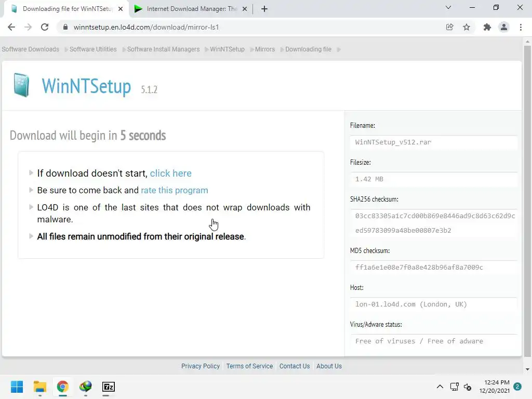Viewport: 532px width, 399px height.
Task: Go back with the browser back arrow
Action: pyautogui.click(x=11, y=27)
